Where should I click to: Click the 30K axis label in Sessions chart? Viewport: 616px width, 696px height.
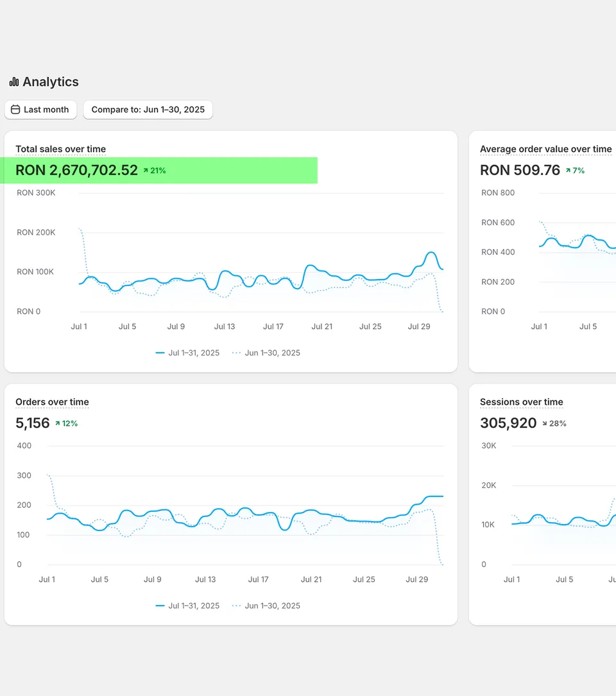[488, 446]
